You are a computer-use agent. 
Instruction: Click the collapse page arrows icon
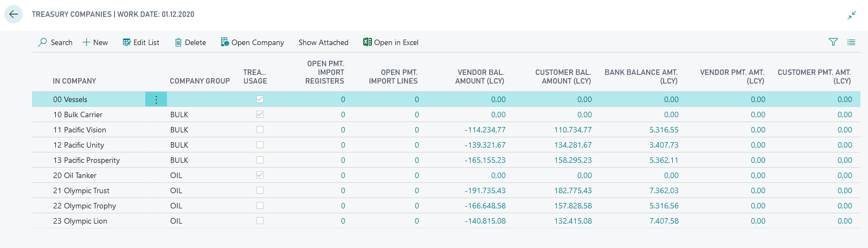click(x=852, y=15)
